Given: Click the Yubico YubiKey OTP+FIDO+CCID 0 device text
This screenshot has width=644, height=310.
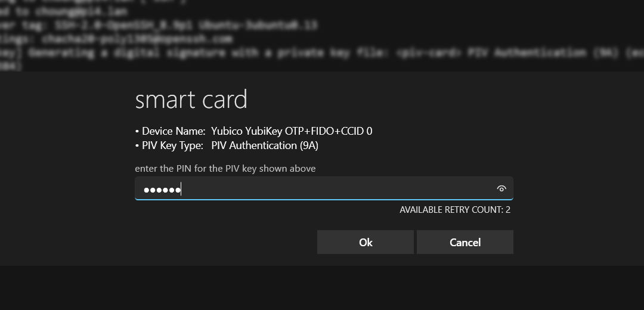Looking at the screenshot, I should pyautogui.click(x=292, y=131).
